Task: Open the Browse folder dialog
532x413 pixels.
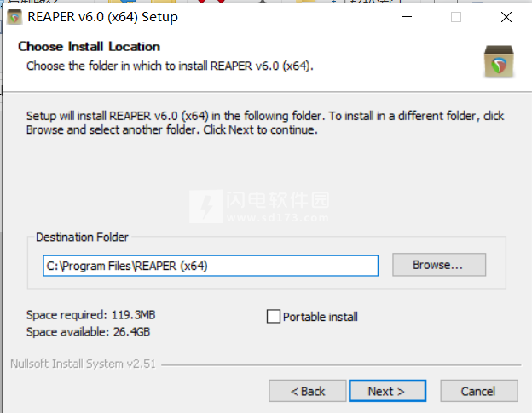Action: [x=439, y=265]
